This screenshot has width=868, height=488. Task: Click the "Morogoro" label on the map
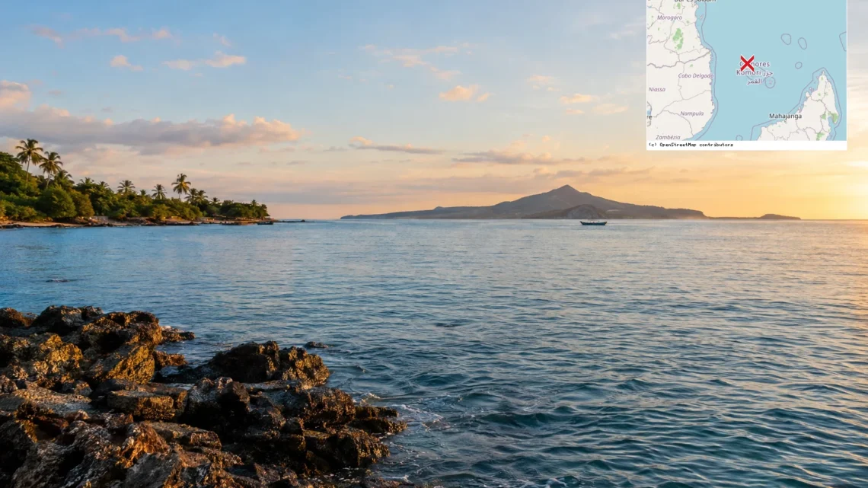[669, 18]
